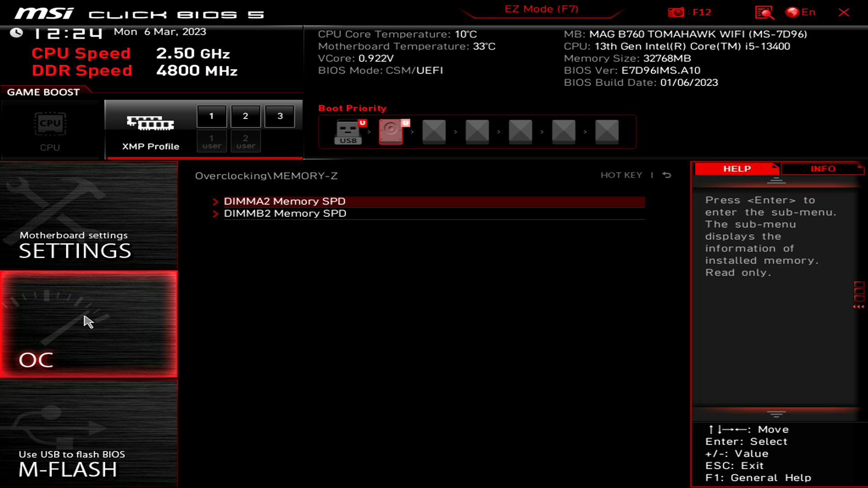
Task: Click the CPU icon in Game Boost
Action: click(x=49, y=123)
